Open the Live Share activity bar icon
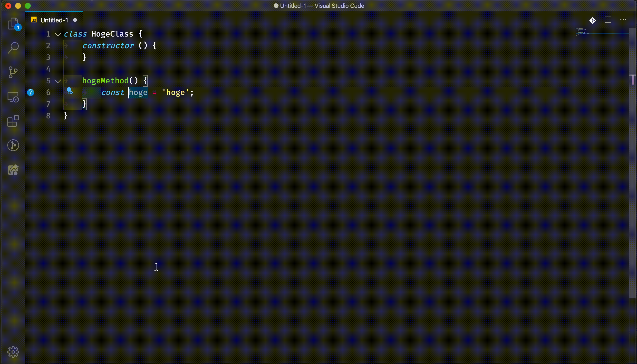The width and height of the screenshot is (637, 364). 13,170
